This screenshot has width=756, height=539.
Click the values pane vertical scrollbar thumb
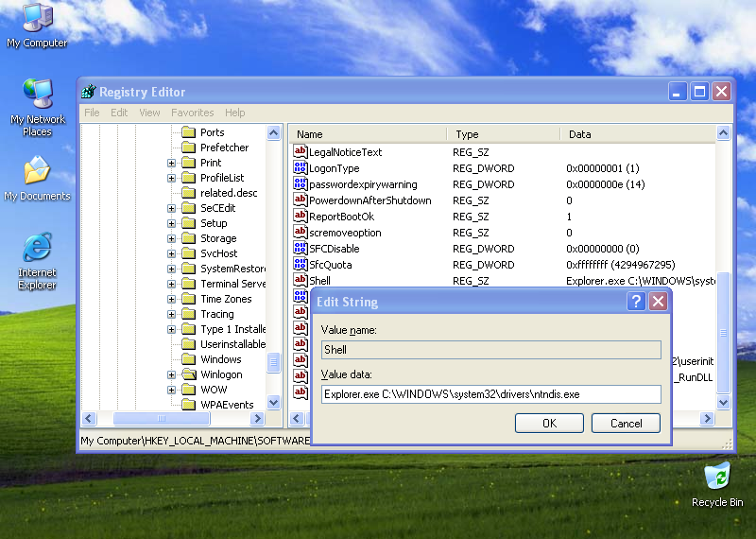click(x=723, y=333)
